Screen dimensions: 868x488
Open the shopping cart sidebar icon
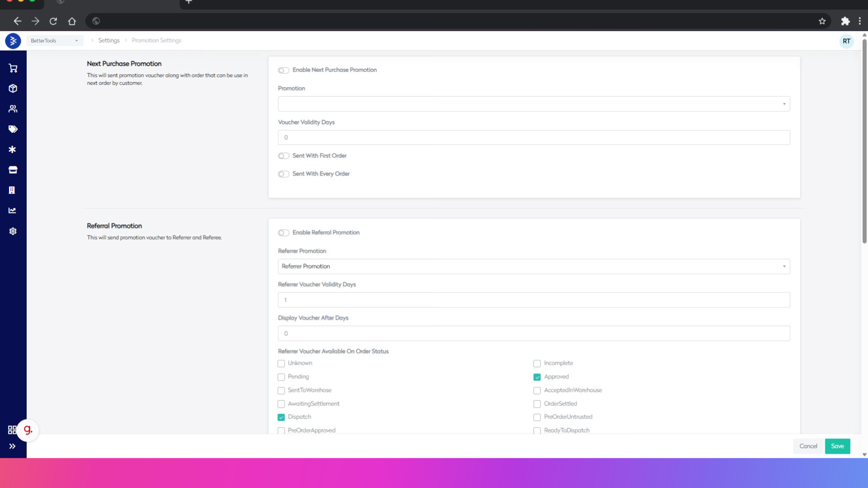pos(13,68)
